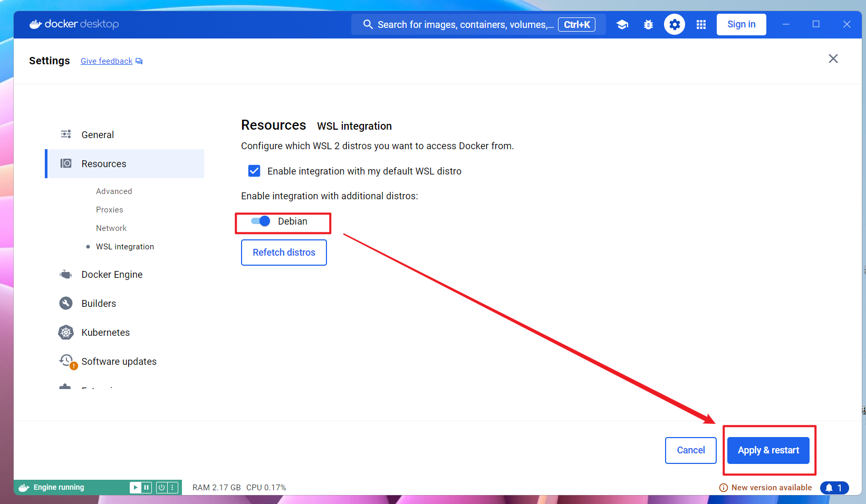Toggle default WSL distro integration checkbox
This screenshot has width=866, height=504.
(254, 171)
